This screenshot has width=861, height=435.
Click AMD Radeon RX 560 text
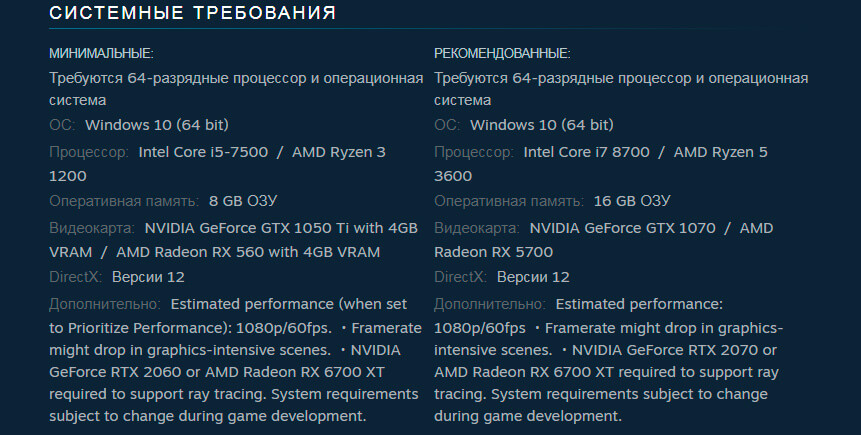pyautogui.click(x=190, y=252)
